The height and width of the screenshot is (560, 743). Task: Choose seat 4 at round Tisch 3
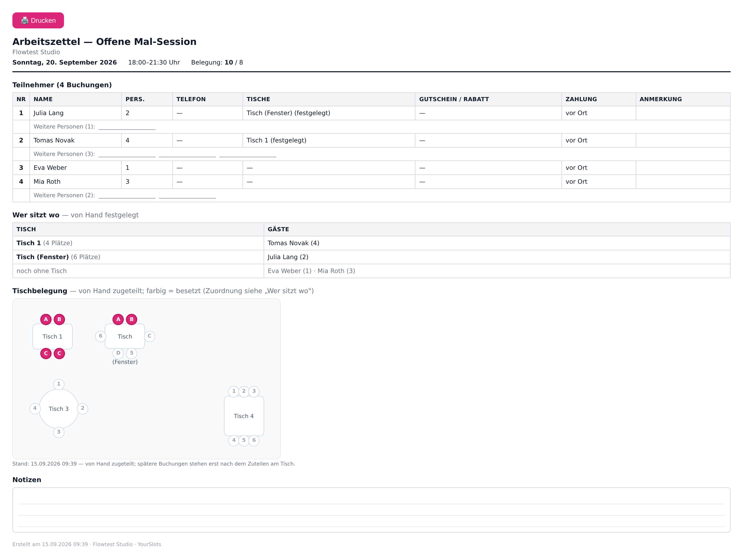click(x=35, y=408)
